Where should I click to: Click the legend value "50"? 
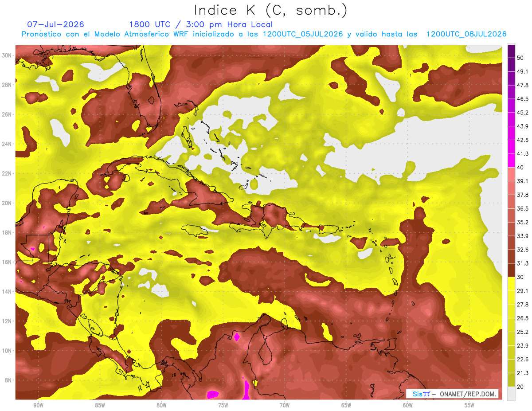(521, 58)
